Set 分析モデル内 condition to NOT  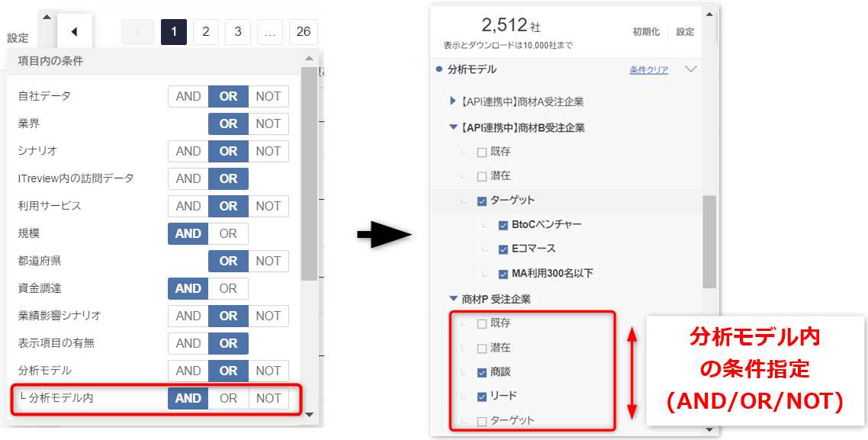[268, 398]
